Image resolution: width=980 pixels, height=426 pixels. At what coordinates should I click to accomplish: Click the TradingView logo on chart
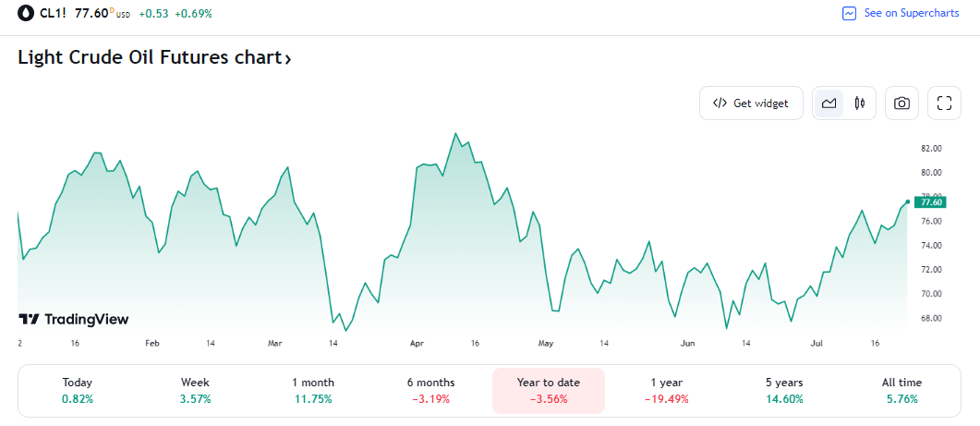74,319
